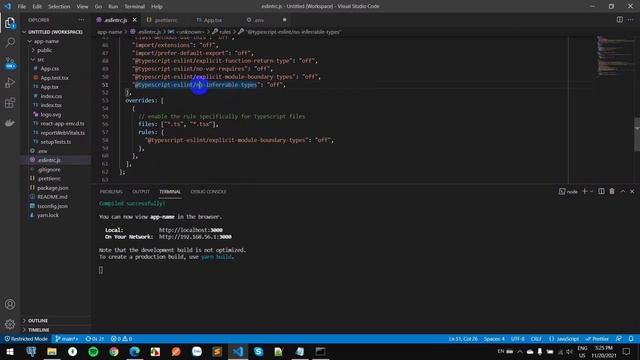Collapse the Untitled (Workspace) section

56,32
